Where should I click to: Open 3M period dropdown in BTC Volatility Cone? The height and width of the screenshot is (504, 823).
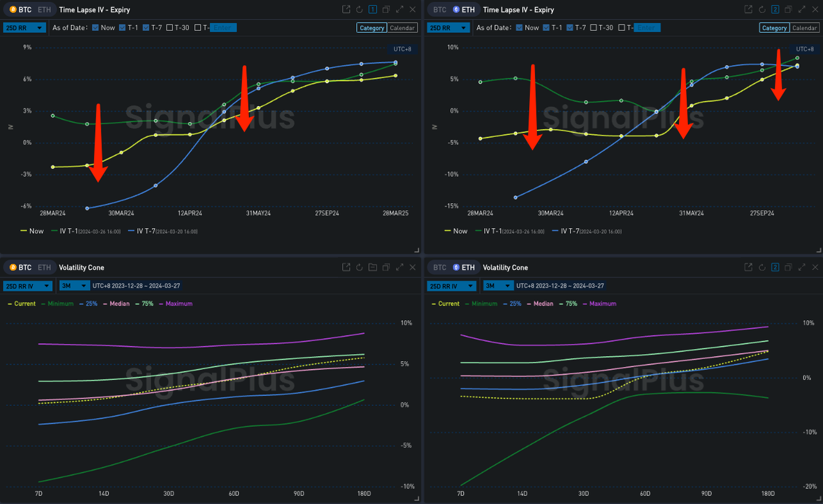tap(72, 285)
